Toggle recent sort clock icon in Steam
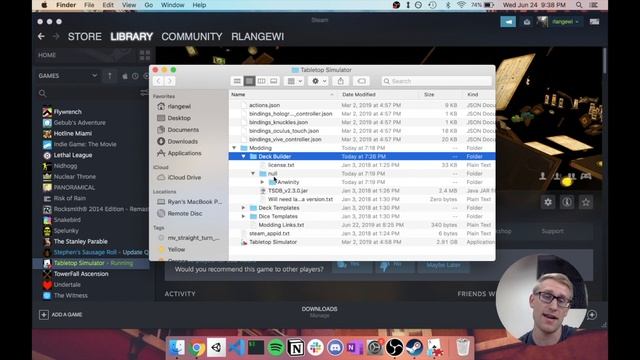 coord(135,76)
